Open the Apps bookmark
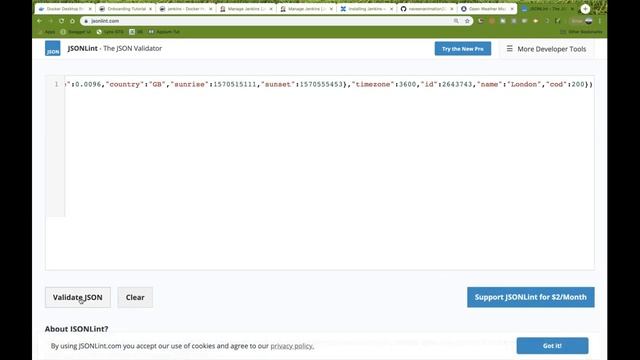Image resolution: width=640 pixels, height=360 pixels. tap(47, 32)
